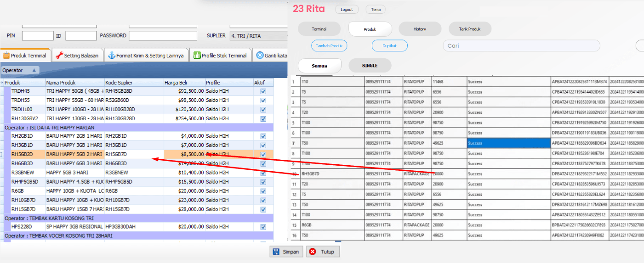This screenshot has height=263, width=644.
Task: Click transaction ID DPBAT241221182932217IM532
Action: 580,174
